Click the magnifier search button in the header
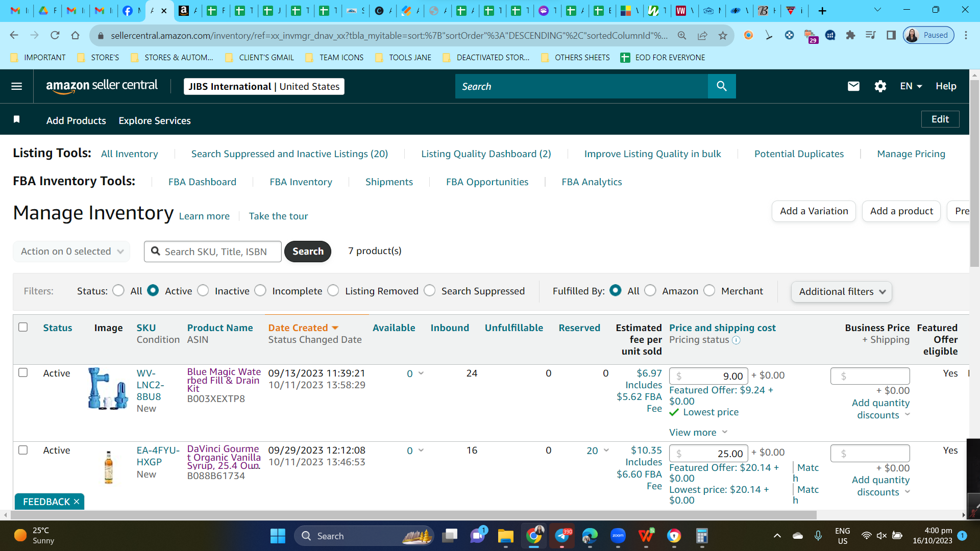The height and width of the screenshot is (551, 980). pyautogui.click(x=722, y=86)
